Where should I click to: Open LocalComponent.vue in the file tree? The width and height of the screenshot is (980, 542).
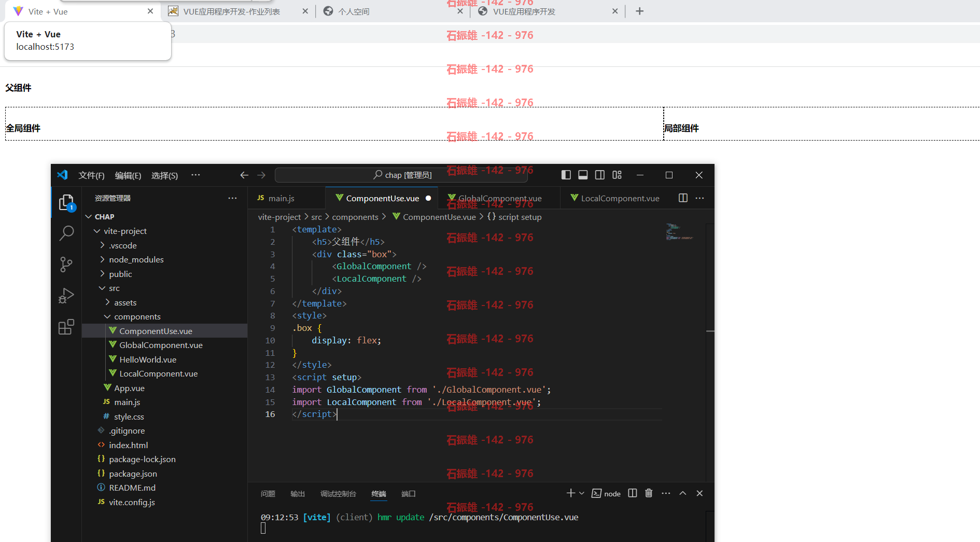click(x=164, y=374)
